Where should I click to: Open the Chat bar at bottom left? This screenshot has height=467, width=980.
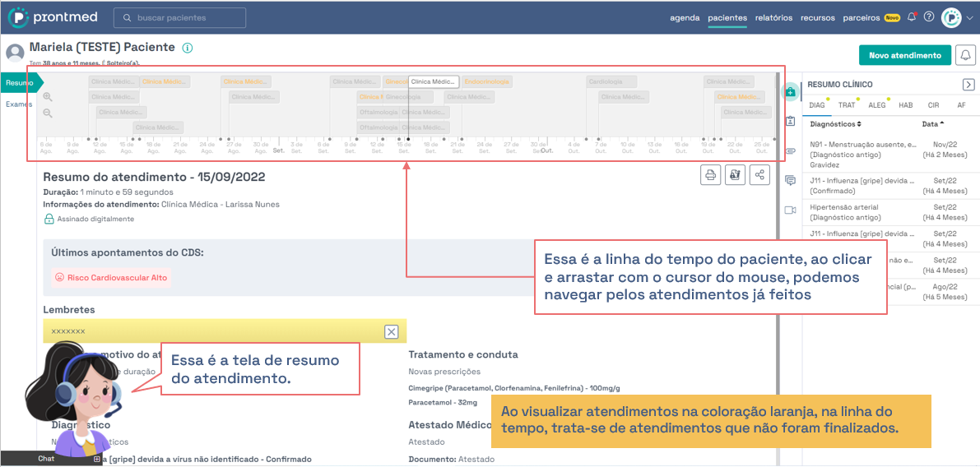(x=51, y=459)
